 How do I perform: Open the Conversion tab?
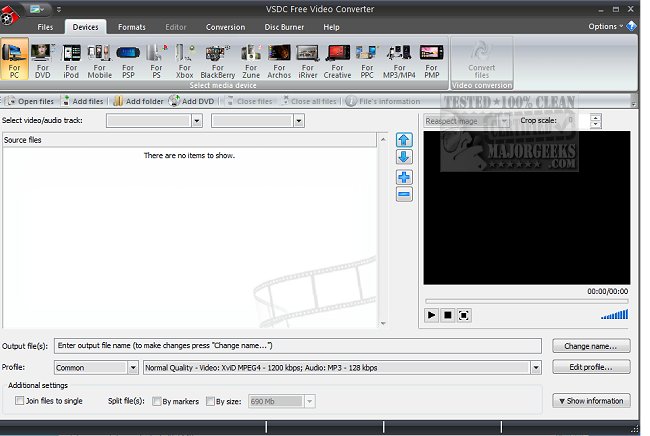(226, 27)
